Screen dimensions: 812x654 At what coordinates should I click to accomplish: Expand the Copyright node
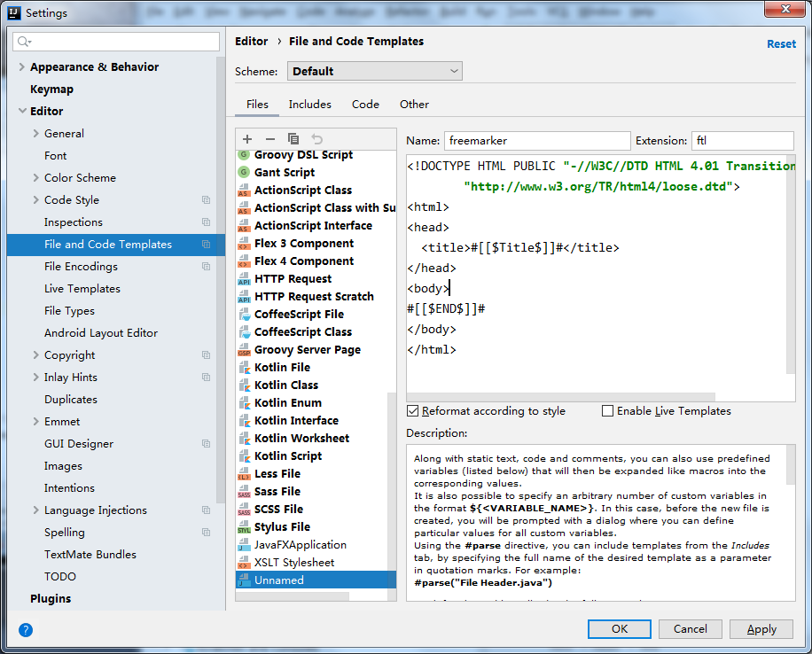click(x=35, y=354)
